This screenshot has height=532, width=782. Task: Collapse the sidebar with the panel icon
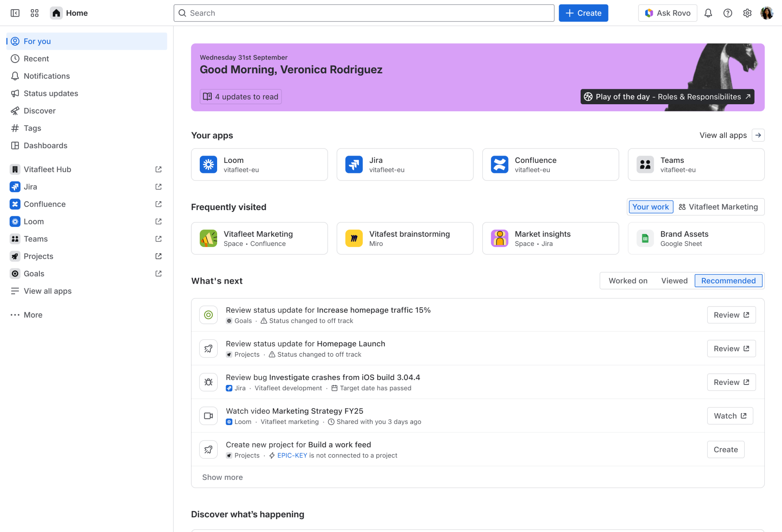[15, 13]
